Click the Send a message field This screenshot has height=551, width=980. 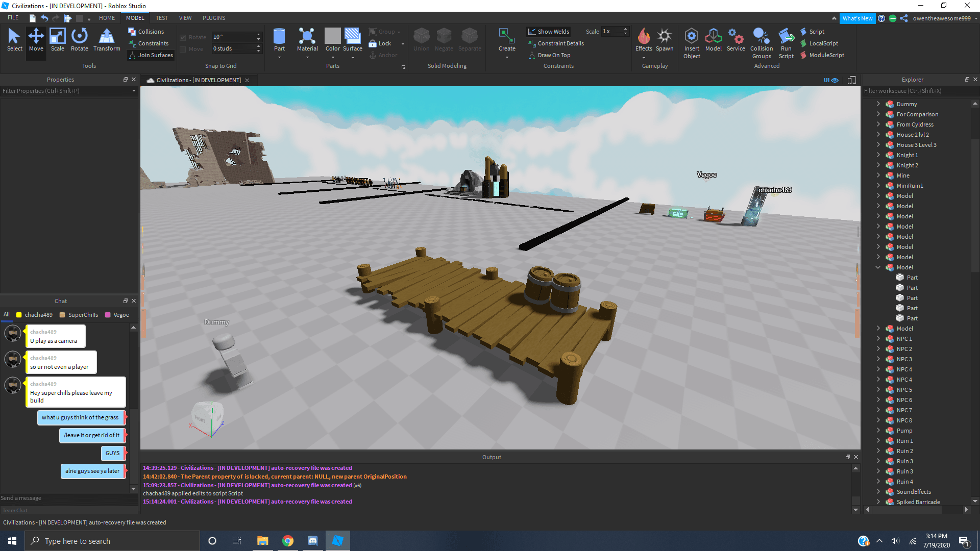pyautogui.click(x=66, y=498)
